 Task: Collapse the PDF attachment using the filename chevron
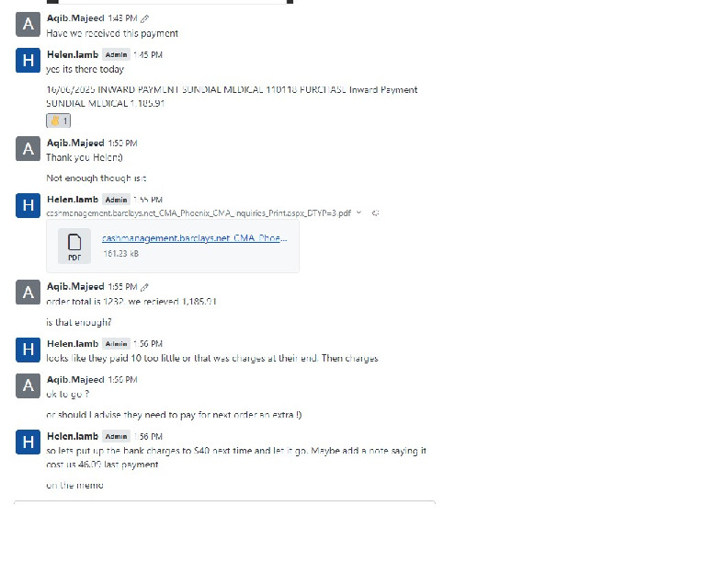pos(358,213)
